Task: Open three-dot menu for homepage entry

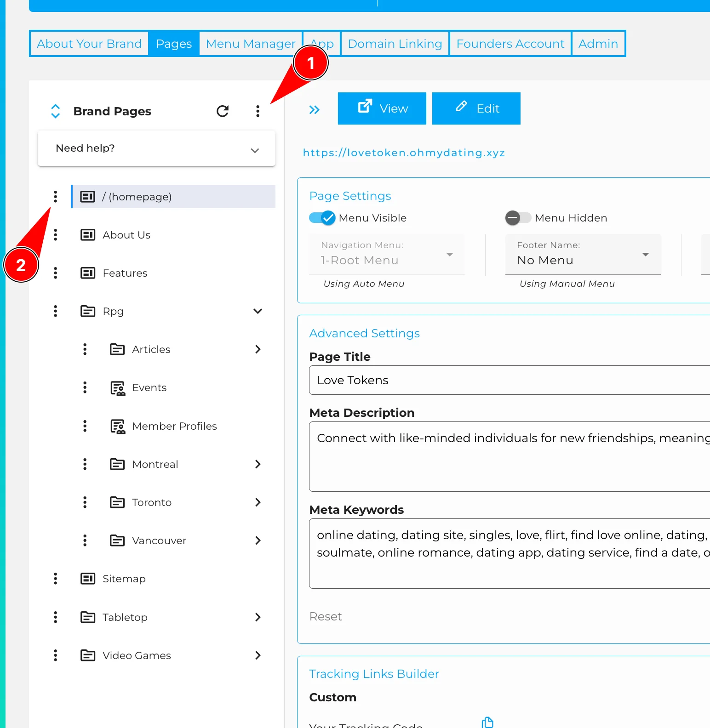Action: click(56, 197)
